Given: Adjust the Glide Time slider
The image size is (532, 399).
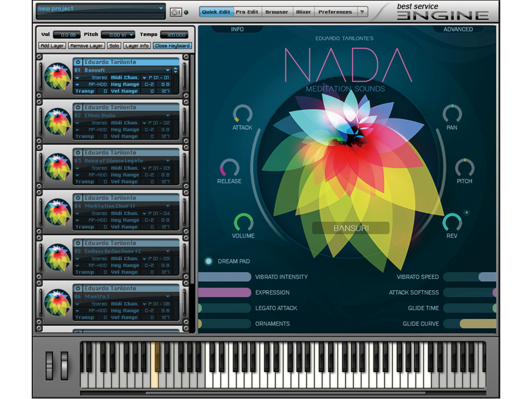Looking at the screenshot, I should click(469, 308).
